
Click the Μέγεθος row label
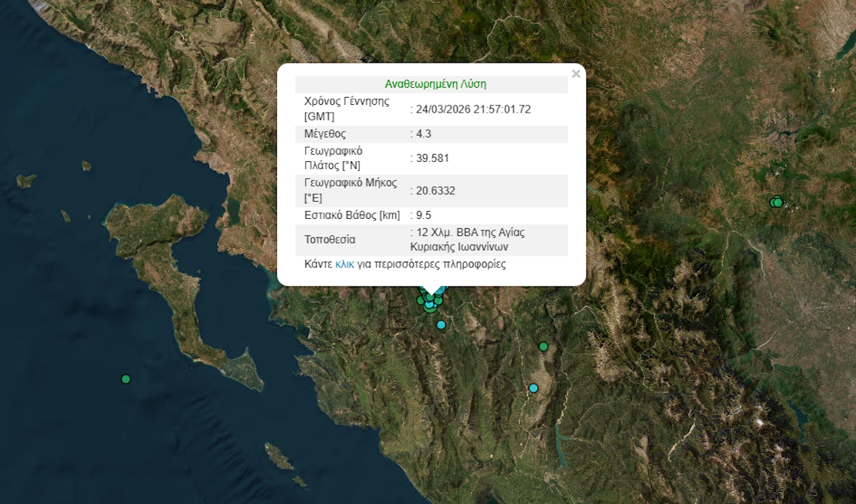click(325, 134)
